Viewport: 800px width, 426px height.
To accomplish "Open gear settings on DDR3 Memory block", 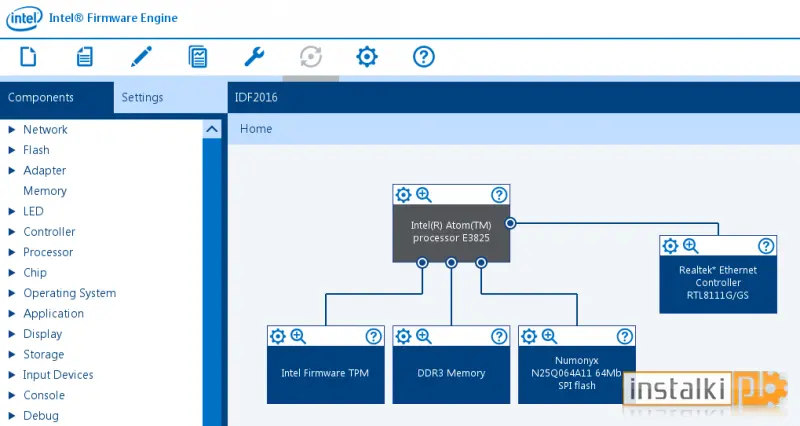I will coord(403,336).
